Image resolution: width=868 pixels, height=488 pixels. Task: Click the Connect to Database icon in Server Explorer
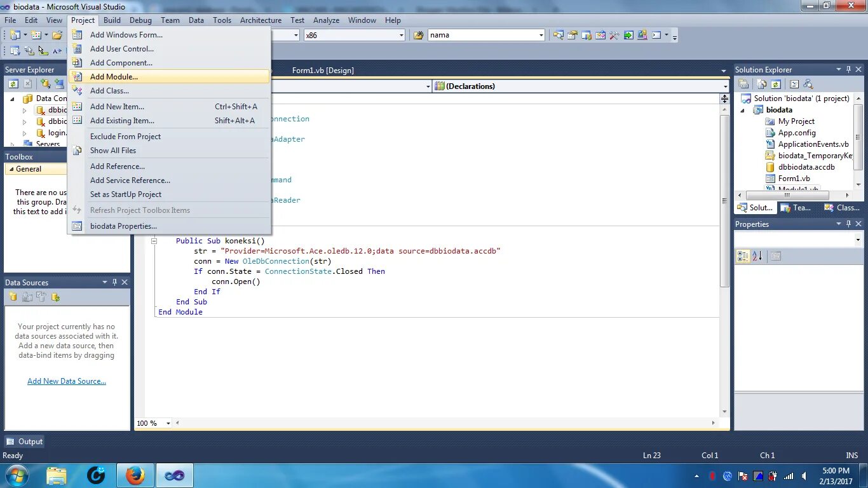pos(45,83)
